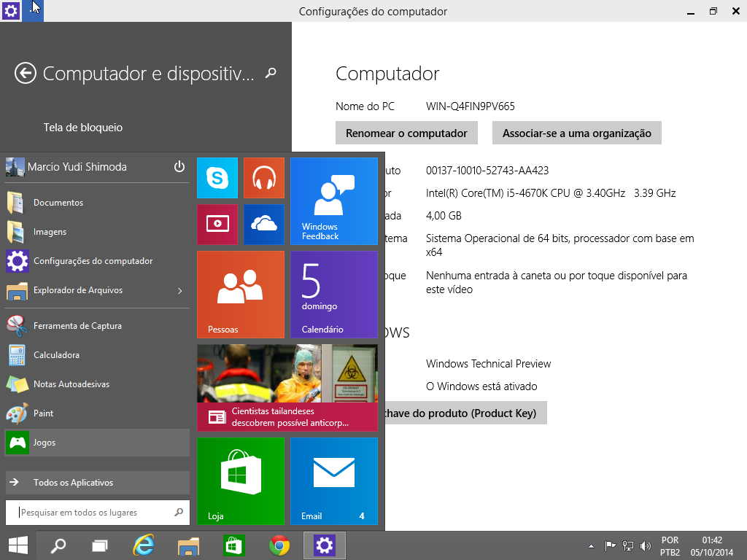
Task: Click the PC name WIN-Q4FIN9PV665
Action: pos(471,106)
